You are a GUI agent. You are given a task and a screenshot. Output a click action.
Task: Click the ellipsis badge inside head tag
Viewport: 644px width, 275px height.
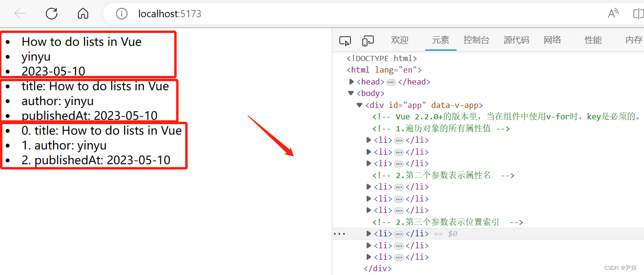(x=391, y=82)
